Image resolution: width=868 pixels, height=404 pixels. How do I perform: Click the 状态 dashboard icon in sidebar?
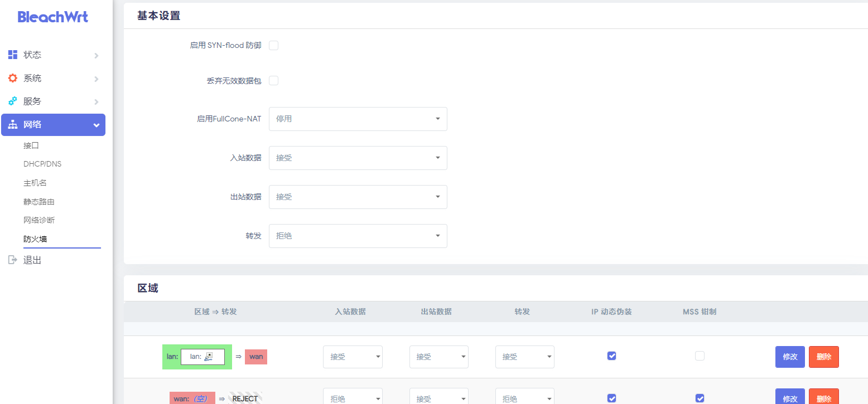pos(12,55)
